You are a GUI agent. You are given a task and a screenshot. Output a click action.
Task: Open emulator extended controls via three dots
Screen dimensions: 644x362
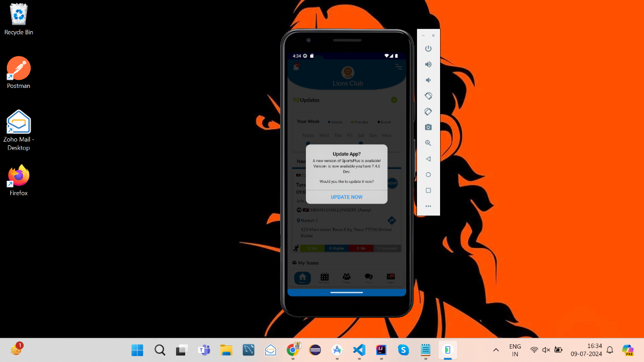(x=428, y=206)
